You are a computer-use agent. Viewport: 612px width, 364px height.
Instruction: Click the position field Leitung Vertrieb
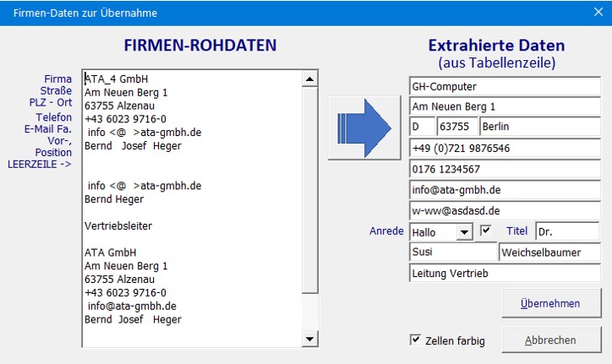pos(505,273)
